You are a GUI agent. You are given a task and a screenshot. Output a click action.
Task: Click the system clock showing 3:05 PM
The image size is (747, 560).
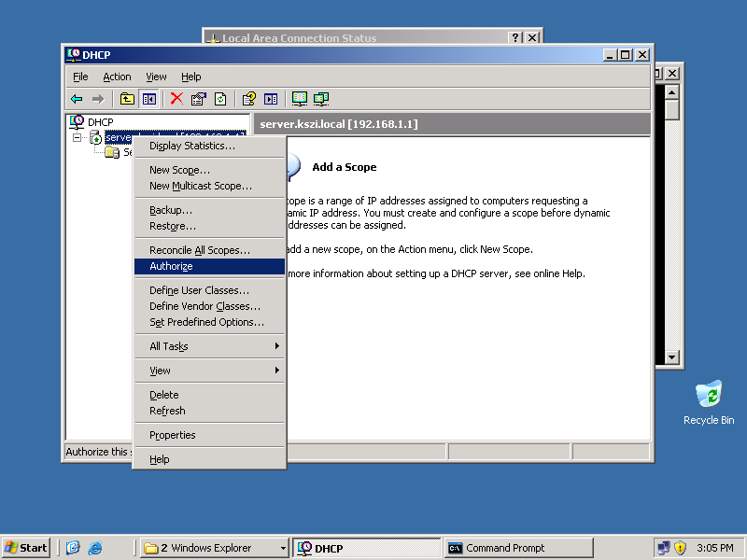(x=715, y=548)
